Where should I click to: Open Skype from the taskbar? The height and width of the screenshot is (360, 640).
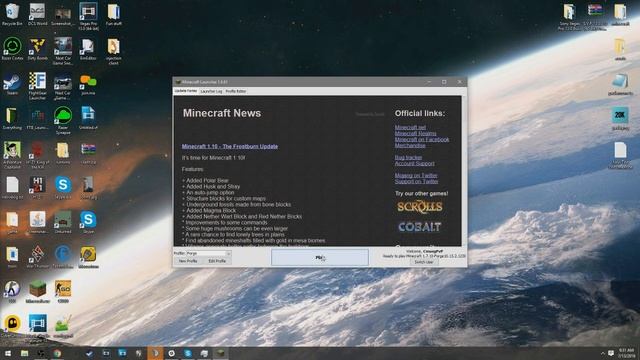[x=188, y=353]
